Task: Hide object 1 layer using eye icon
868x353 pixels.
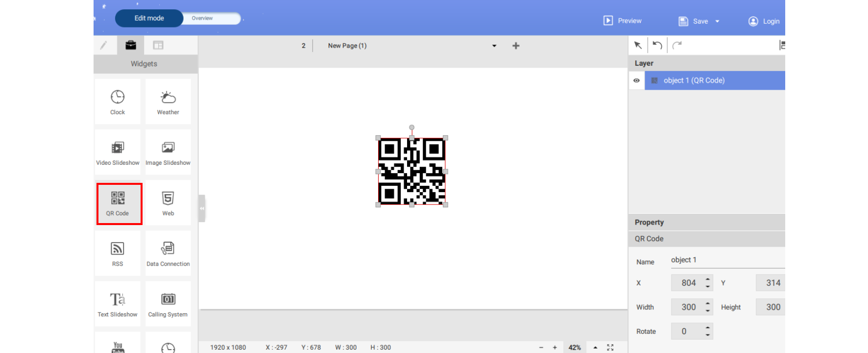Action: click(x=636, y=80)
